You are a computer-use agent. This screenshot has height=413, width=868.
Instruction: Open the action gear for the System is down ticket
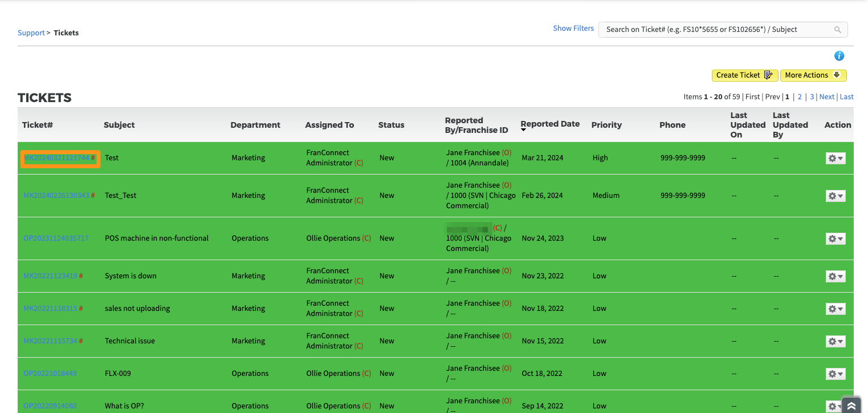pos(836,276)
